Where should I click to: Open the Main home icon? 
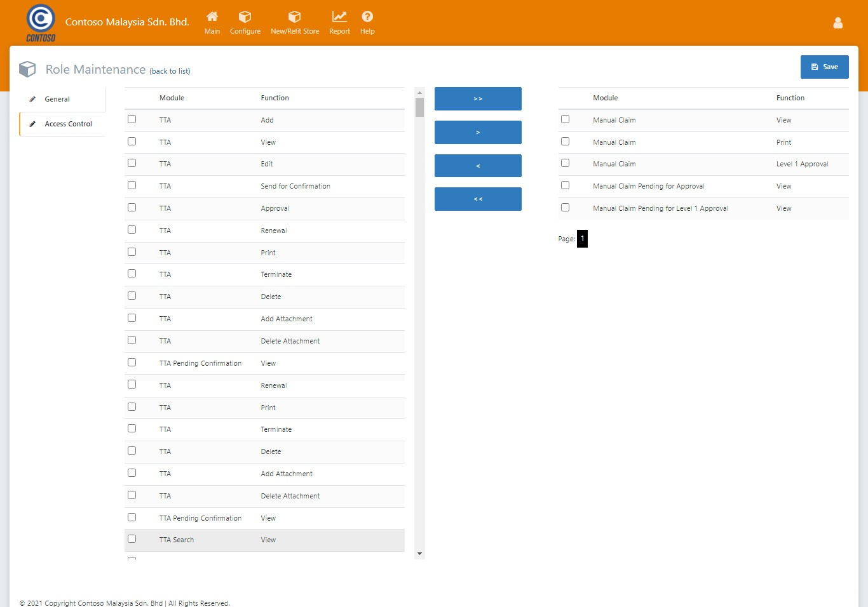[x=212, y=17]
